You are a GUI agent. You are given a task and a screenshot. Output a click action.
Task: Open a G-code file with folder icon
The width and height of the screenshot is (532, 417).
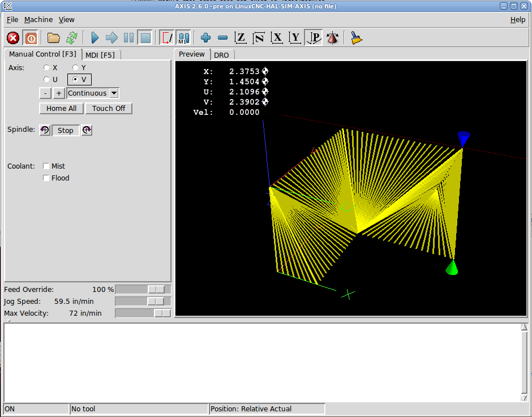click(54, 38)
